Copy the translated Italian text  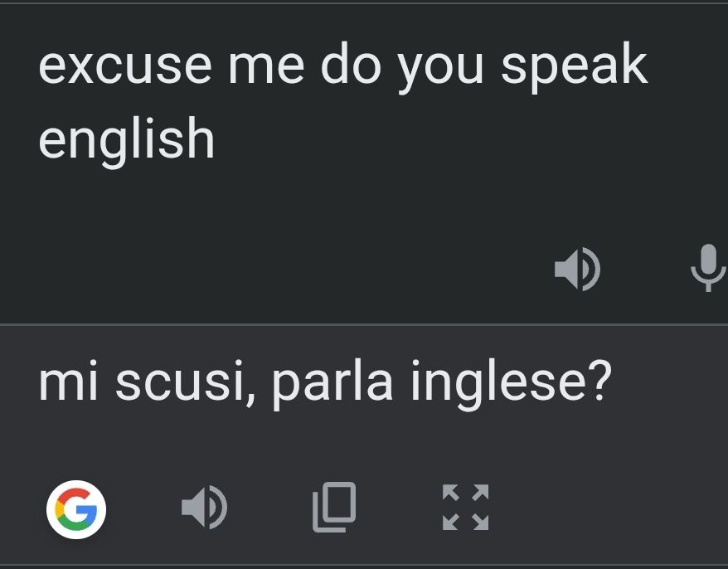pos(334,507)
